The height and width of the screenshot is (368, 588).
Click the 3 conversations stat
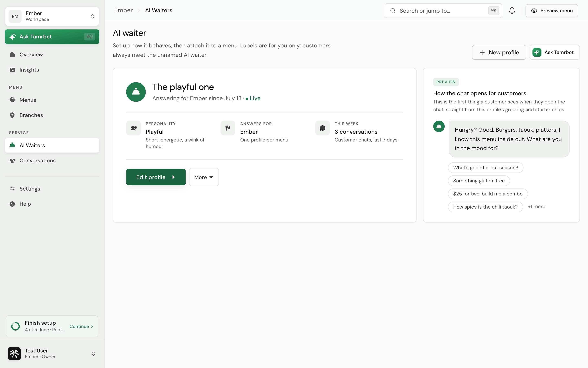(x=356, y=132)
